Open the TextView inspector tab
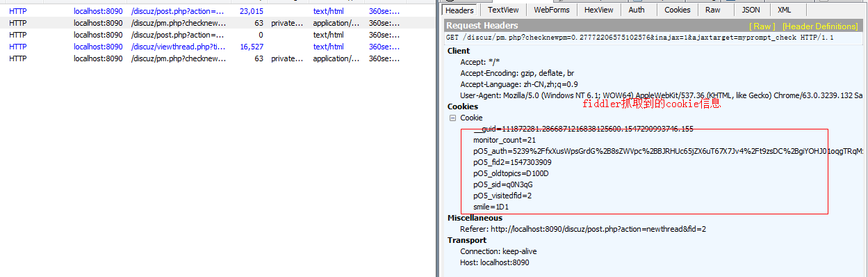 [x=503, y=10]
